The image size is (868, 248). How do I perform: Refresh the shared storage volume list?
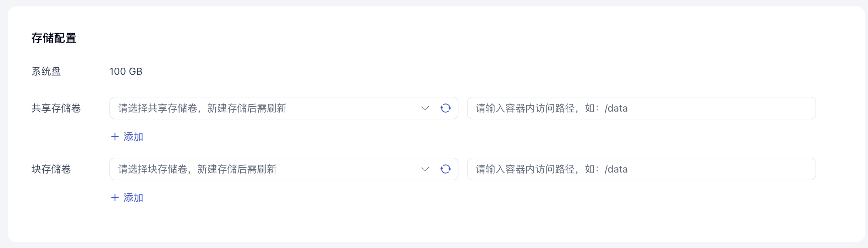tap(445, 108)
